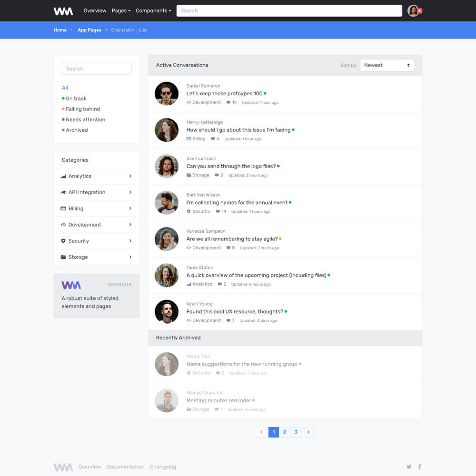
Task: Show Archived conversations filter
Action: click(77, 130)
